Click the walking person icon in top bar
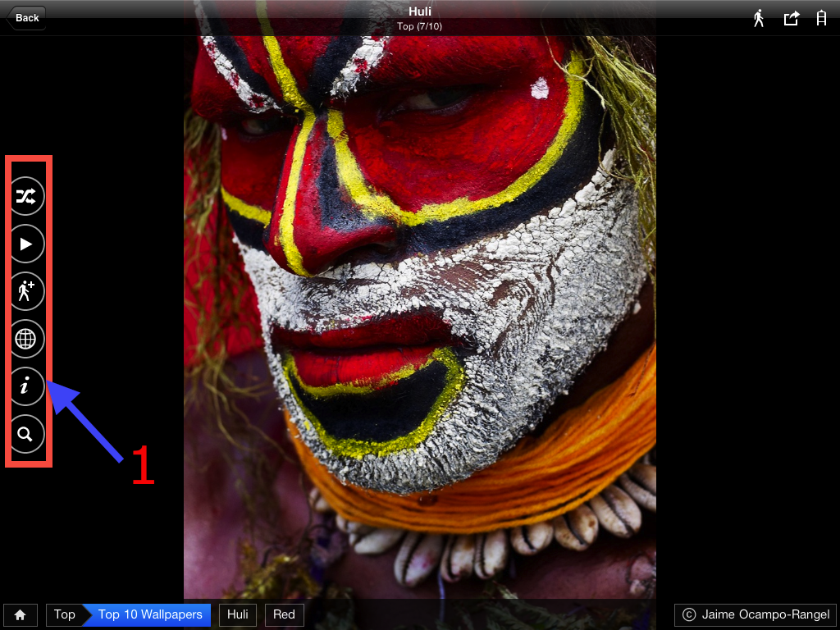 point(759,18)
